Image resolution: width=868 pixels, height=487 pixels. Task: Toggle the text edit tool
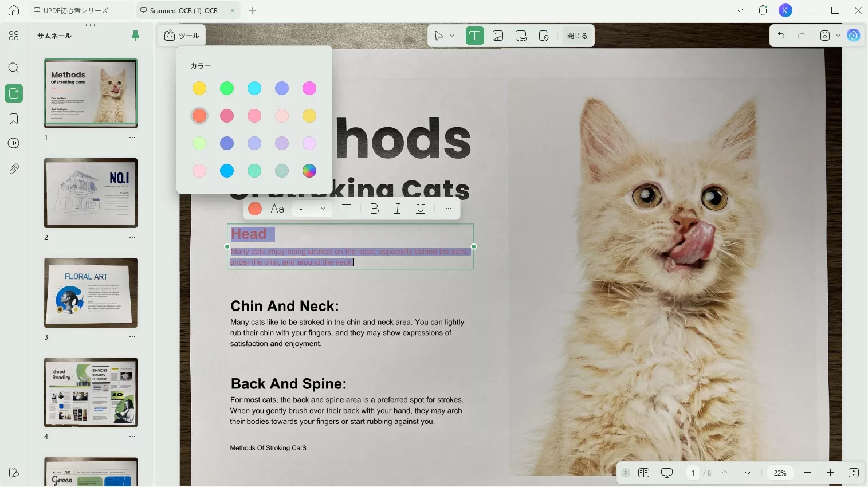[x=474, y=36]
